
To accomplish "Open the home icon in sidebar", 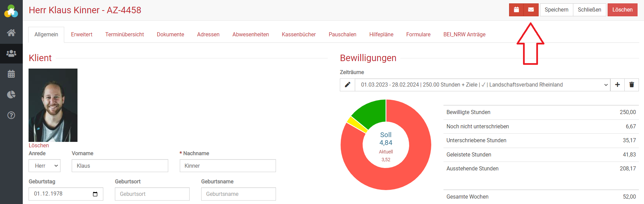I will point(11,33).
